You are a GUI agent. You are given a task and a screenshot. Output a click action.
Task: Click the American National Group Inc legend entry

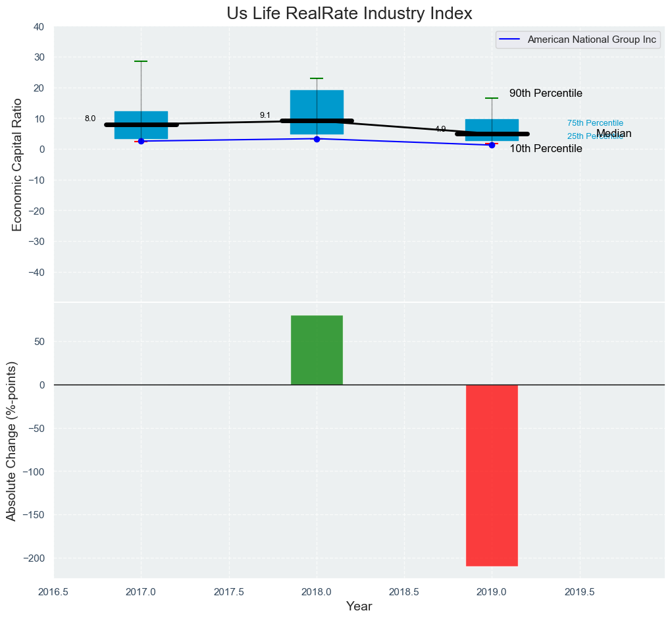pyautogui.click(x=592, y=40)
